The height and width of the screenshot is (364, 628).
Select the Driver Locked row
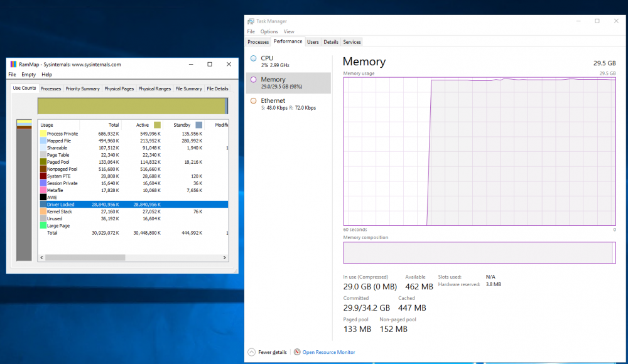click(133, 205)
